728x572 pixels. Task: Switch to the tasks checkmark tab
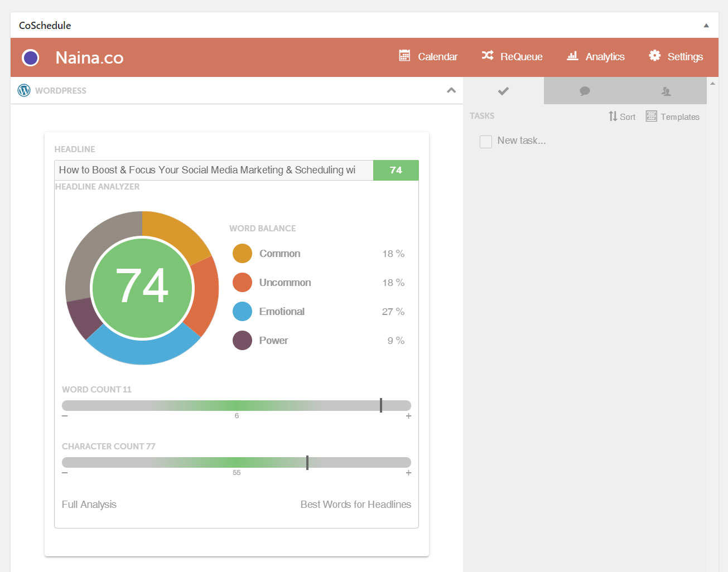503,90
